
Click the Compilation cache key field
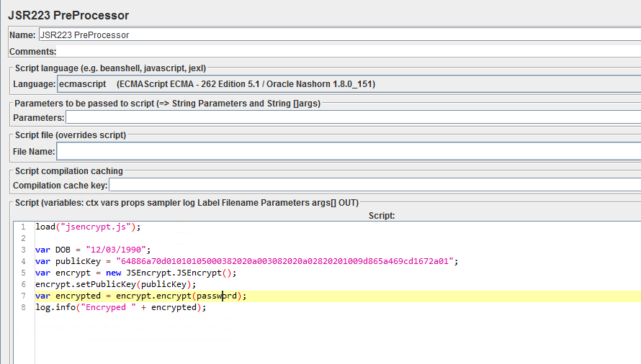tap(375, 185)
